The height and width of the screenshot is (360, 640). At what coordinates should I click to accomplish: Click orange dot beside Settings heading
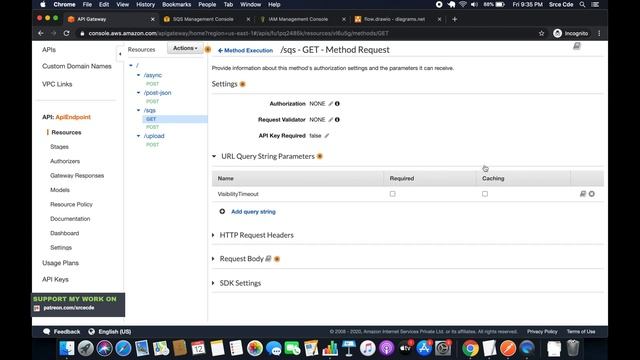click(242, 84)
